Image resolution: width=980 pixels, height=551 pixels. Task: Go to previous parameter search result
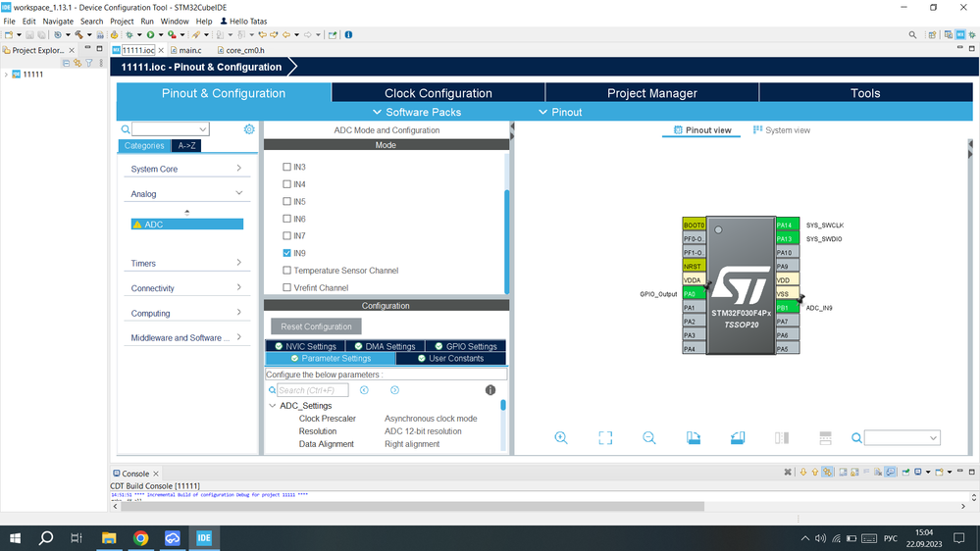click(x=364, y=390)
